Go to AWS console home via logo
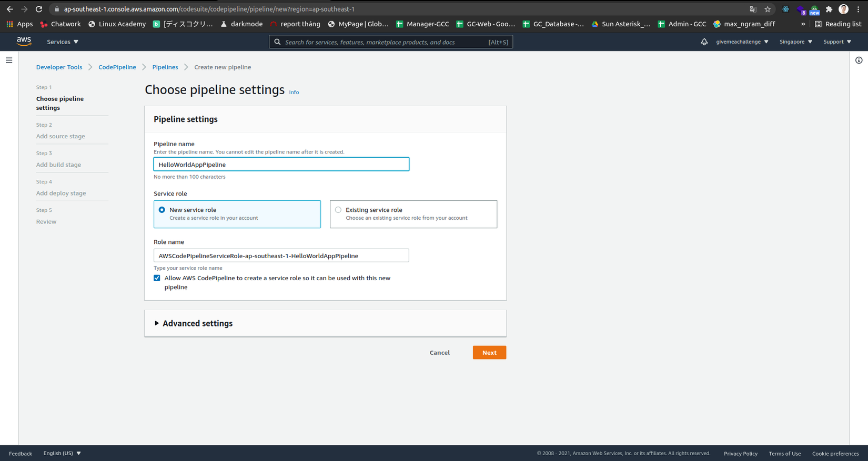Viewport: 868px width, 461px height. coord(24,42)
